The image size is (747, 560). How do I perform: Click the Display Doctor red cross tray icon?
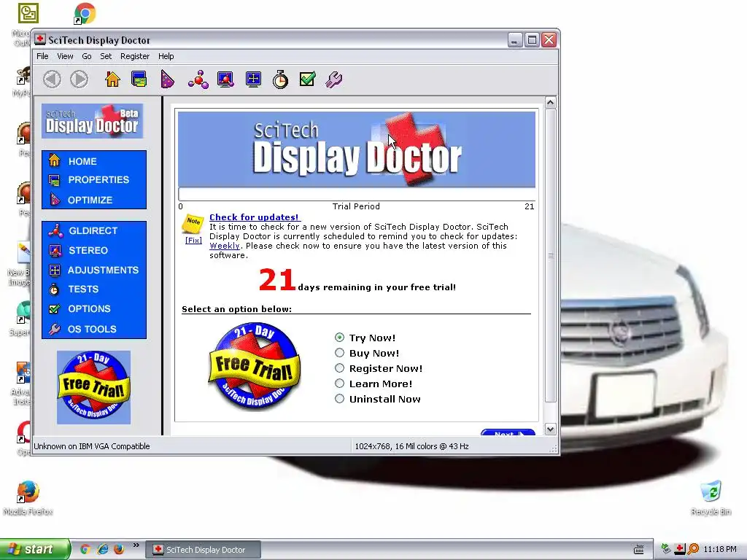(679, 549)
